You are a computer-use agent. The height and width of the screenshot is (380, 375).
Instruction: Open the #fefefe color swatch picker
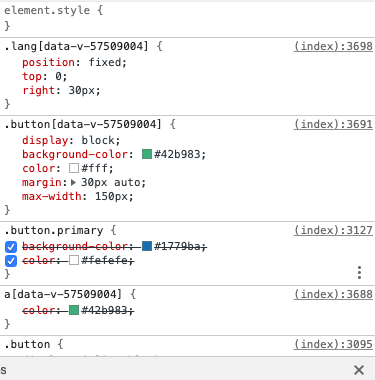point(74,260)
